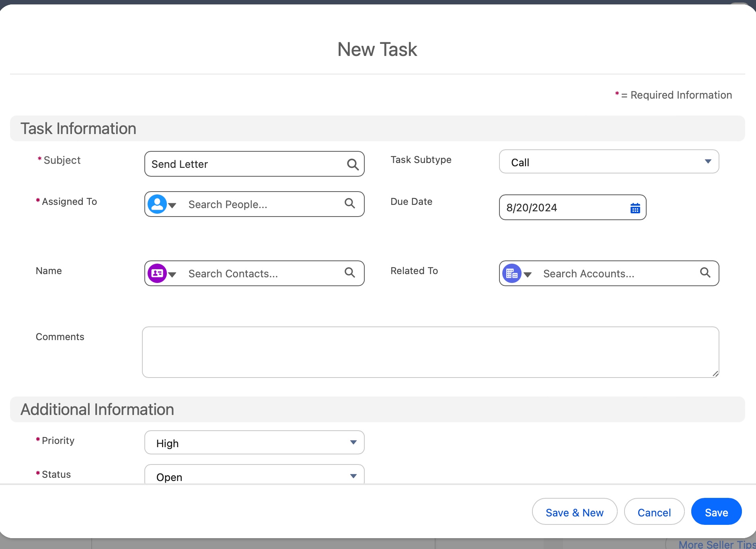Click the account building icon in Related To
The width and height of the screenshot is (756, 549).
point(512,273)
